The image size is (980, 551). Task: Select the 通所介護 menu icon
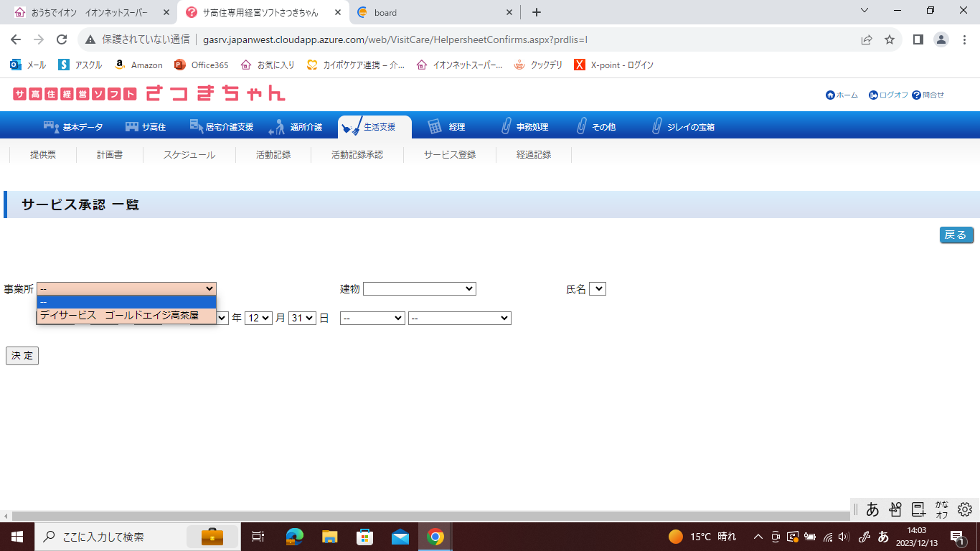click(277, 128)
